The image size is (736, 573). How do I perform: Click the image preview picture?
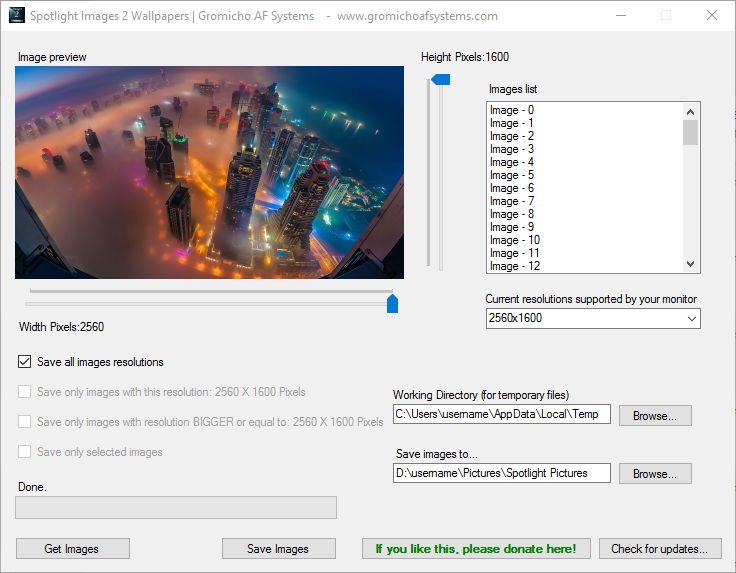tap(209, 172)
